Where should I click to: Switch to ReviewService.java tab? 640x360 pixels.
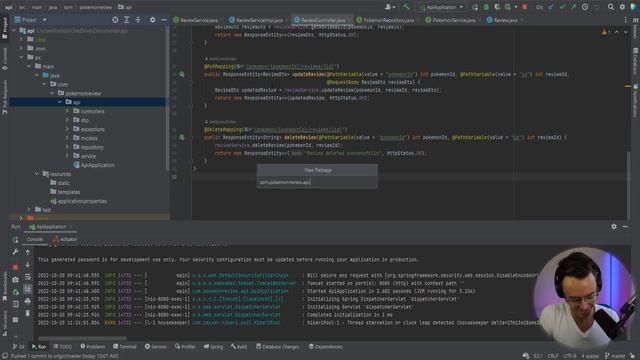coord(198,20)
